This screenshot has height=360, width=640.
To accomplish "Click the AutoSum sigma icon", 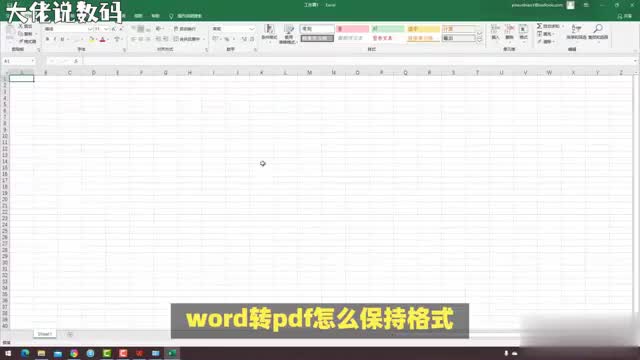I will pyautogui.click(x=539, y=26).
